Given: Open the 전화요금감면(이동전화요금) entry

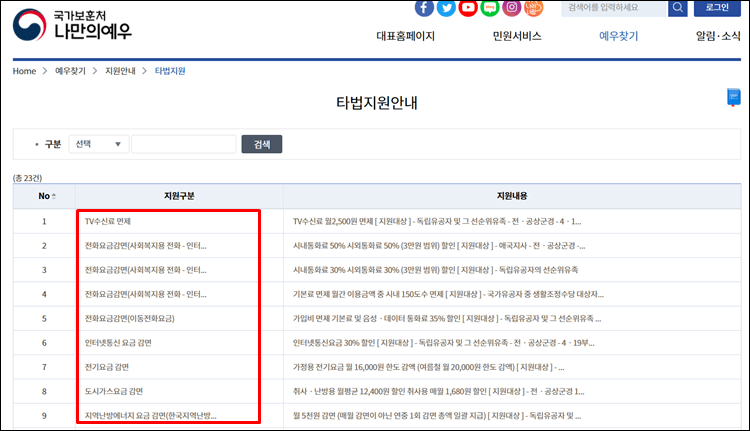Looking at the screenshot, I should click(x=130, y=319).
